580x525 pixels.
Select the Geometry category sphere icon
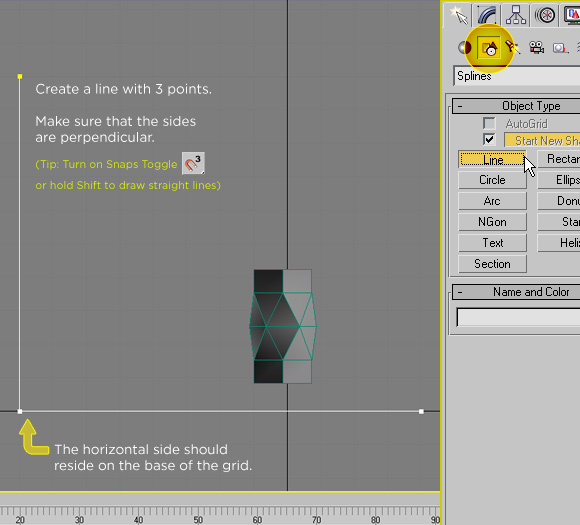tap(464, 48)
